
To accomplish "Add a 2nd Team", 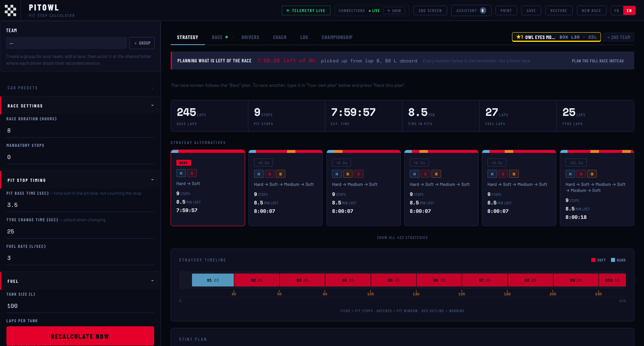I will click(x=619, y=37).
